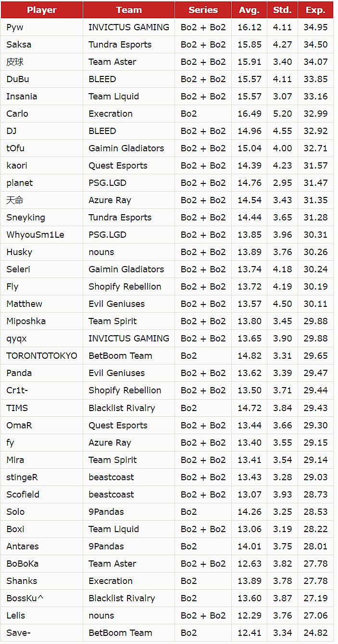The image size is (338, 644).
Task: Click on player Insania
Action: (x=22, y=97)
